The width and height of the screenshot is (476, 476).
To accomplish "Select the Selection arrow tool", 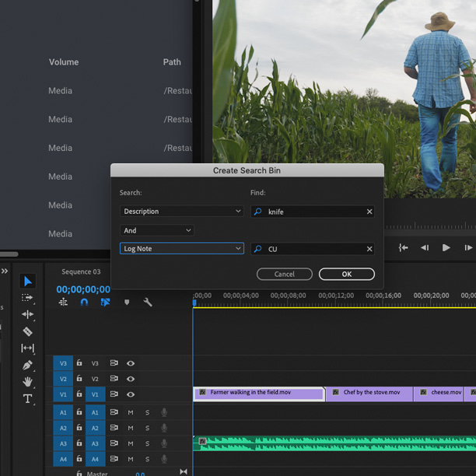I will (x=28, y=281).
